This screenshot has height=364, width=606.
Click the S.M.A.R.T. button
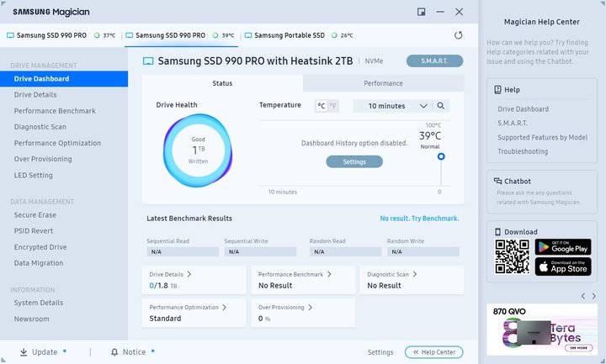click(x=434, y=61)
